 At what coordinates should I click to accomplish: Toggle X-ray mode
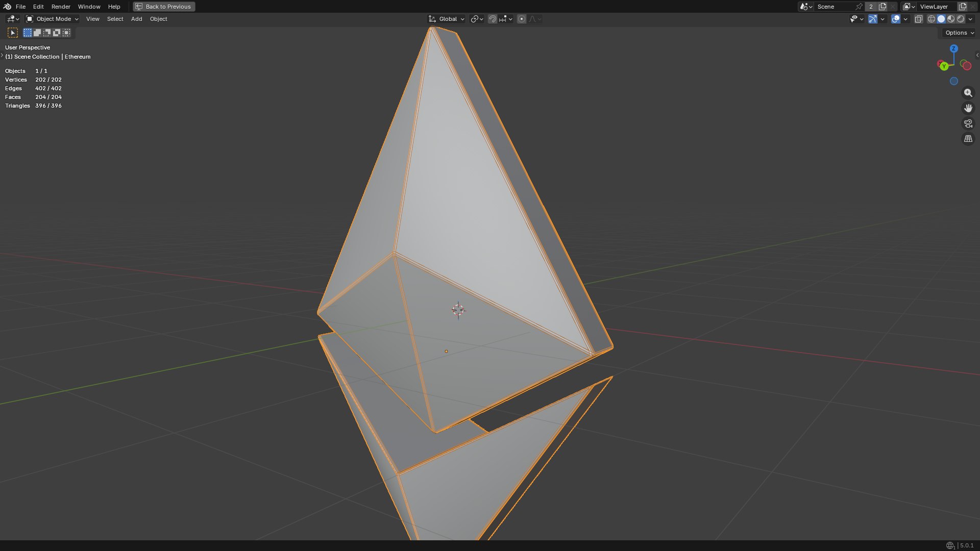[x=918, y=19]
